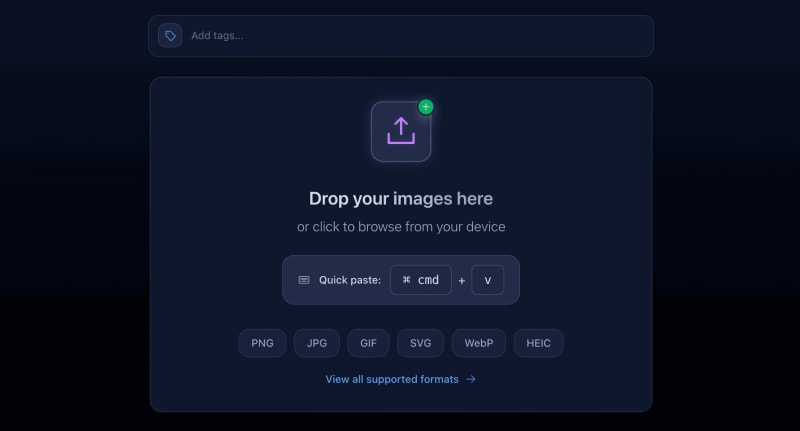Select the JPG format chip
This screenshot has width=800, height=431.
tap(316, 343)
